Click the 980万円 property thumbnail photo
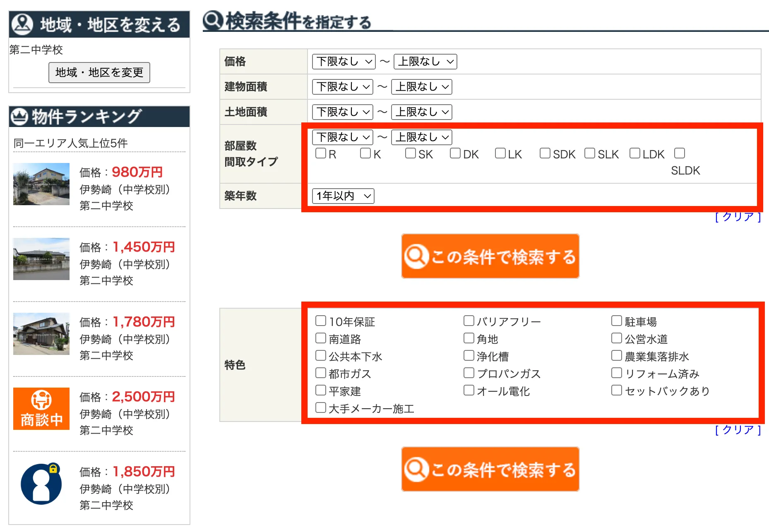The image size is (769, 532). (x=41, y=185)
